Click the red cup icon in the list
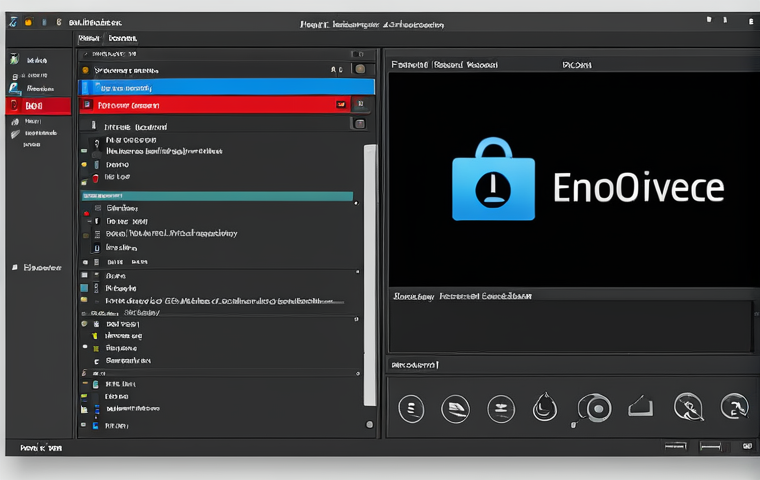The width and height of the screenshot is (760, 480). (95, 178)
